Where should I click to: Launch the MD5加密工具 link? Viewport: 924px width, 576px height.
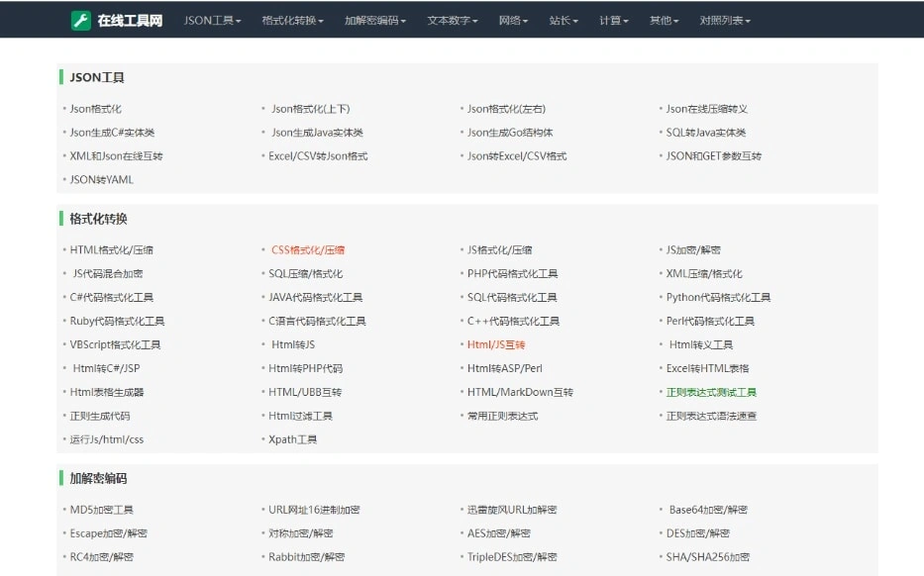(101, 511)
